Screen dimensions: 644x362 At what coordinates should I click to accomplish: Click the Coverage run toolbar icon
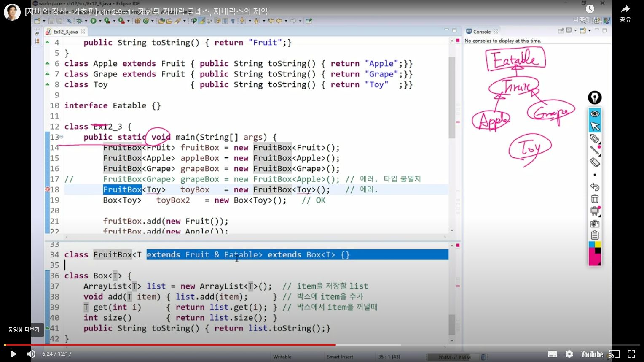coord(107,21)
